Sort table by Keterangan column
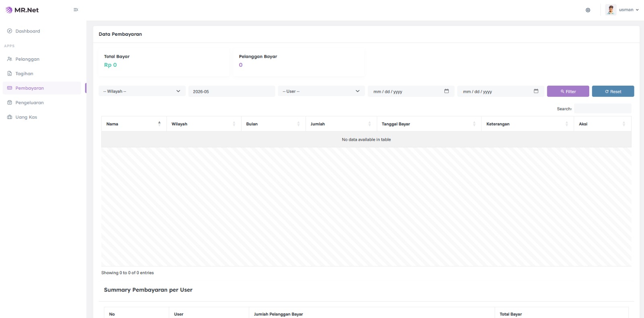 (x=528, y=124)
